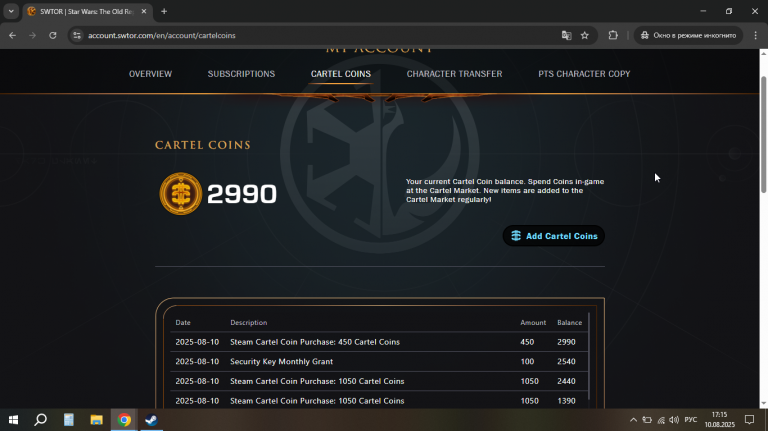Click the 2990 balance number
The width and height of the screenshot is (768, 431).
(x=242, y=194)
